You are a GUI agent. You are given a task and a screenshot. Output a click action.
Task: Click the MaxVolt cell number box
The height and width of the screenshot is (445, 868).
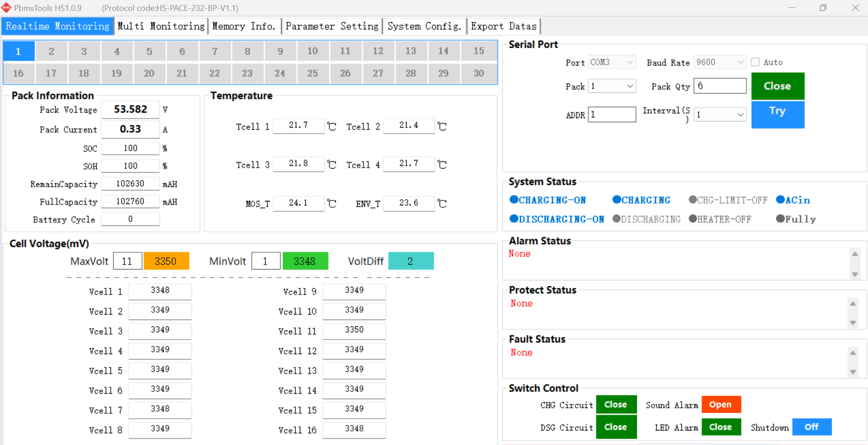click(128, 261)
